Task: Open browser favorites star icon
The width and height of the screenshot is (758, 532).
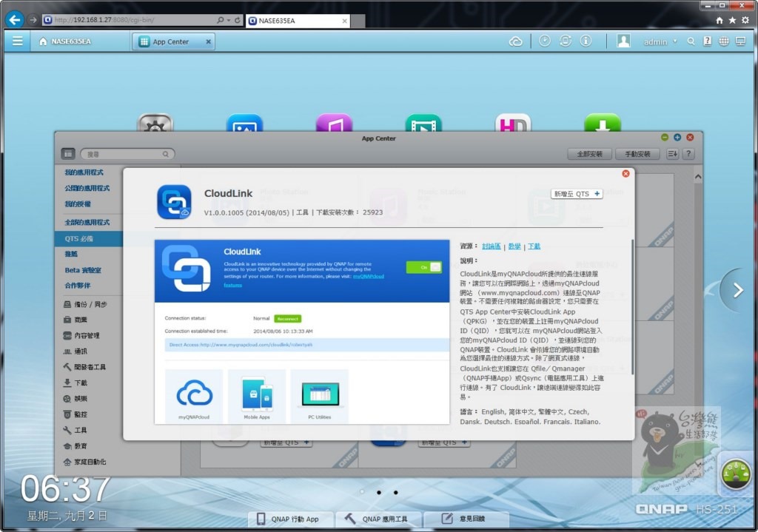Action: 732,20
